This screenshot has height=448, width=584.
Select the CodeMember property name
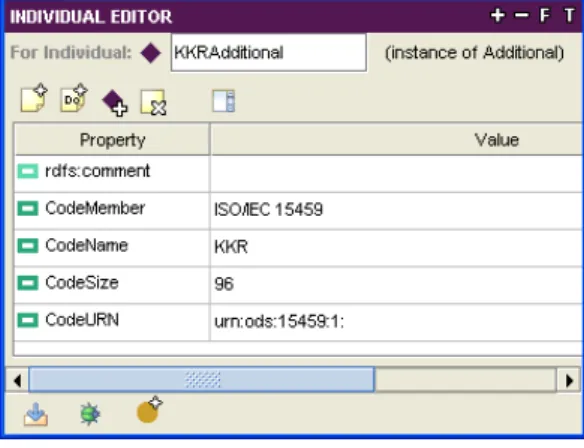(95, 208)
